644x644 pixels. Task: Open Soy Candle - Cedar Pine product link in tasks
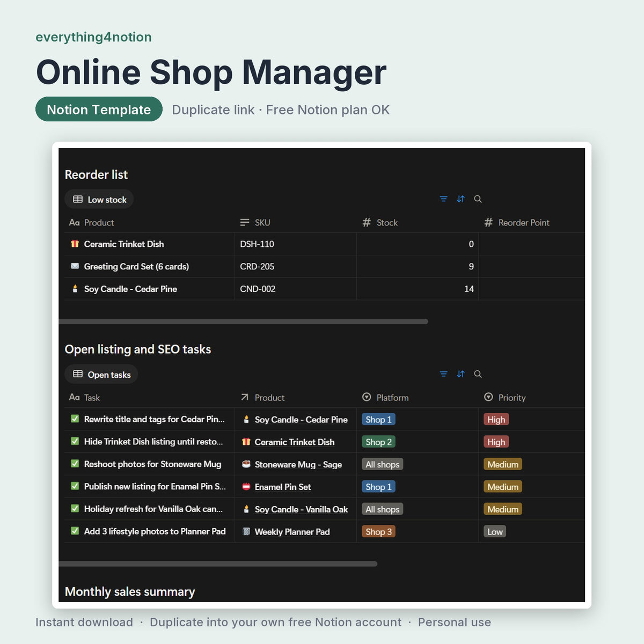click(301, 420)
